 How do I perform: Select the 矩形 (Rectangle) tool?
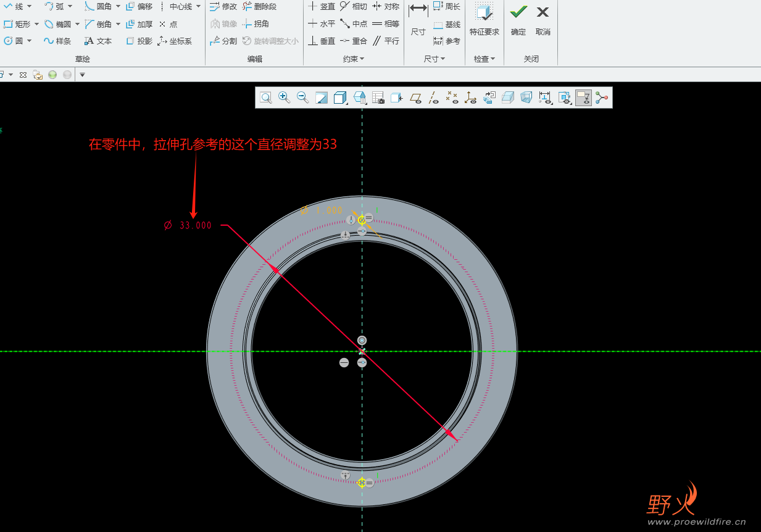point(17,24)
